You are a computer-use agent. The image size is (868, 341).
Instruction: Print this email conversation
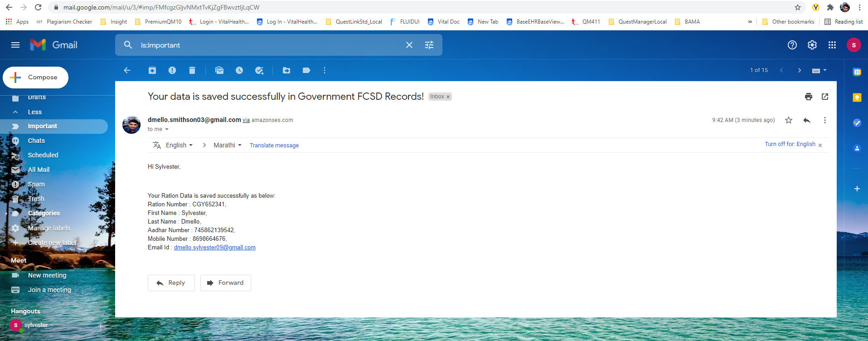(809, 97)
